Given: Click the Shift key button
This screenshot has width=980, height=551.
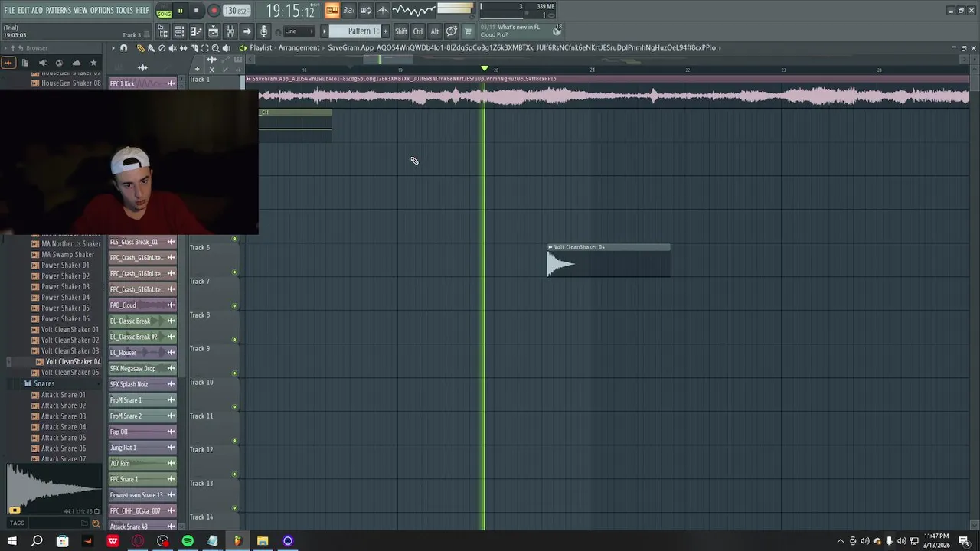Looking at the screenshot, I should pyautogui.click(x=401, y=31).
